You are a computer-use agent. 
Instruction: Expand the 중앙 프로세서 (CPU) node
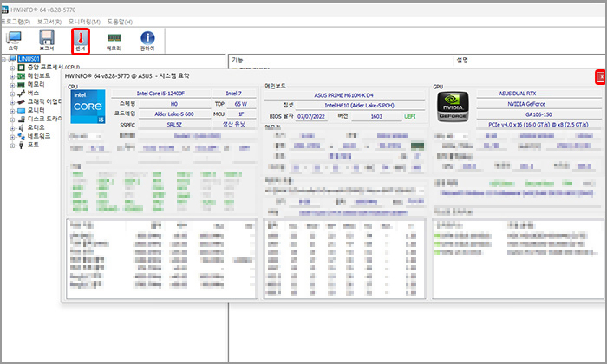tap(12, 68)
